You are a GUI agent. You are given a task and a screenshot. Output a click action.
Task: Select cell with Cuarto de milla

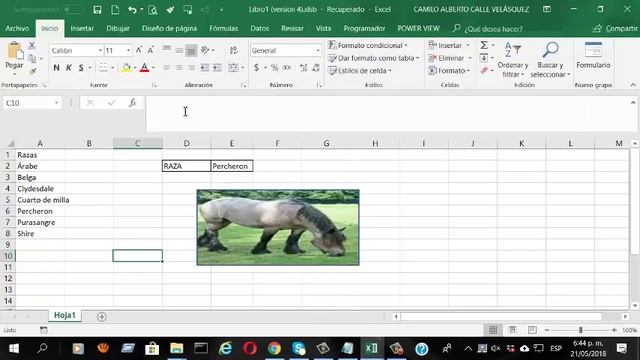pos(40,200)
